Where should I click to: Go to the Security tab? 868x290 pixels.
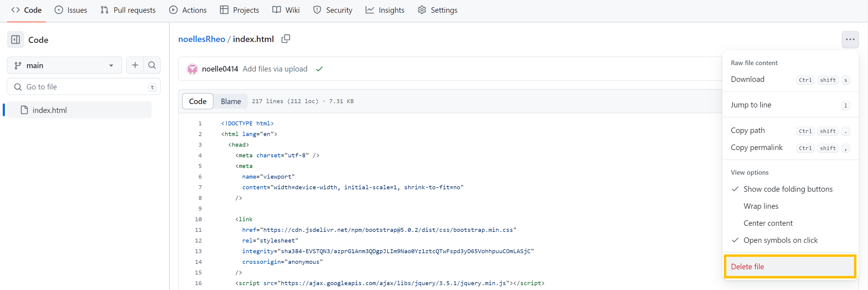click(333, 10)
